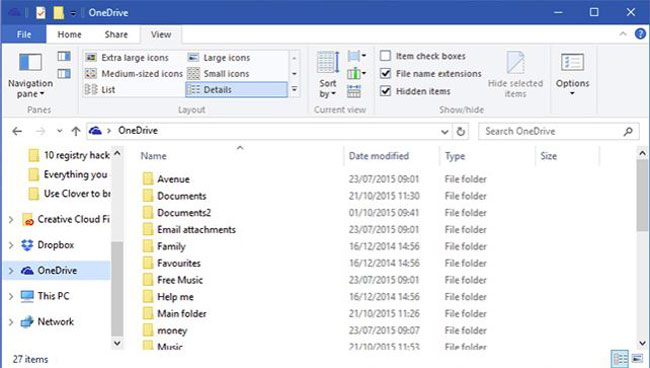Enable Item check boxes
The width and height of the screenshot is (650, 368).
click(x=423, y=56)
